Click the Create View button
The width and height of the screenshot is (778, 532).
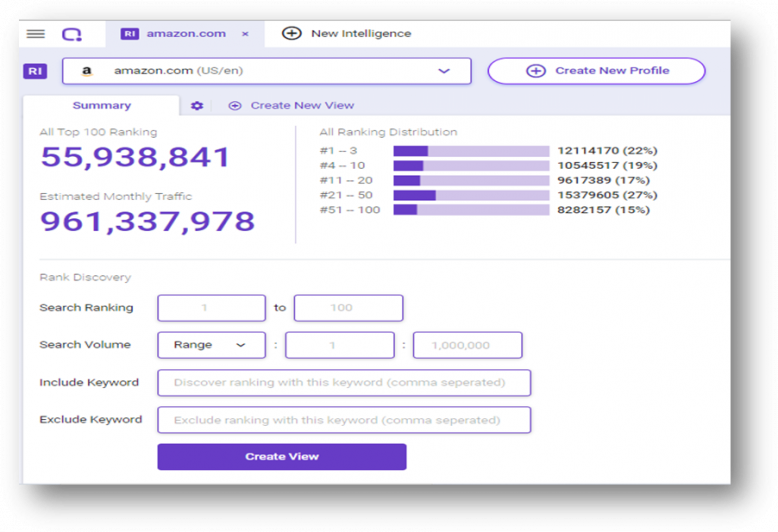point(282,457)
